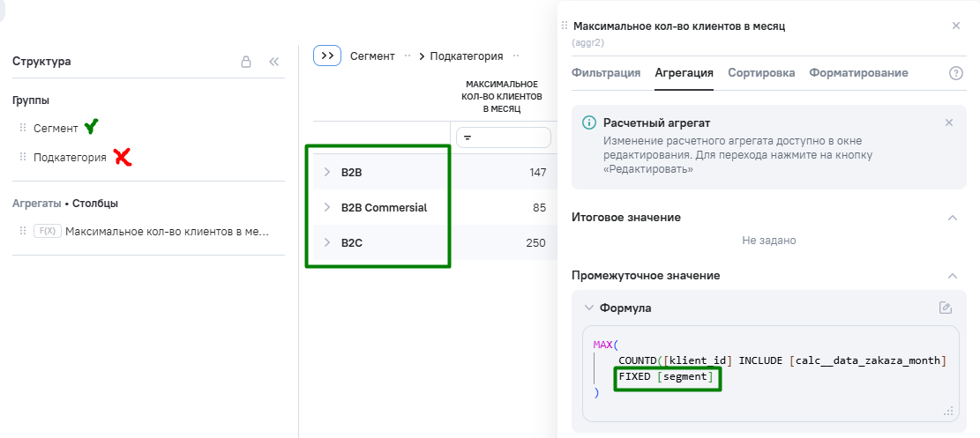
Task: Expand the B2B Commersial row
Action: click(x=327, y=207)
